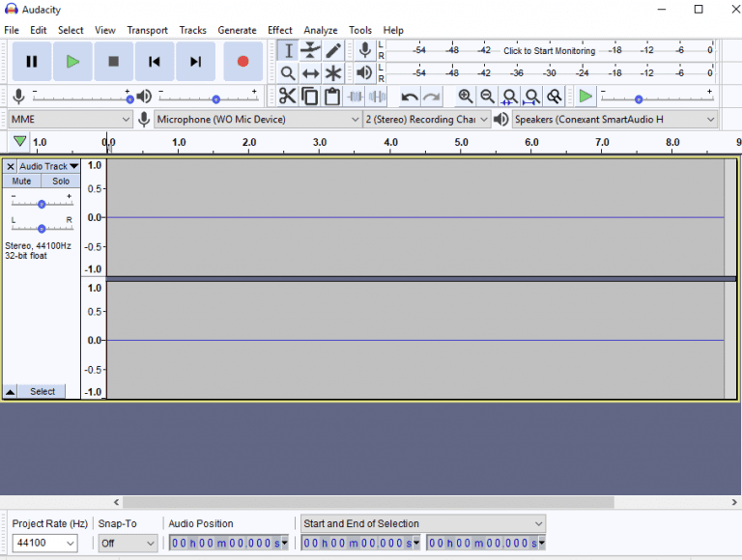Zoom In on the waveform

(x=465, y=97)
